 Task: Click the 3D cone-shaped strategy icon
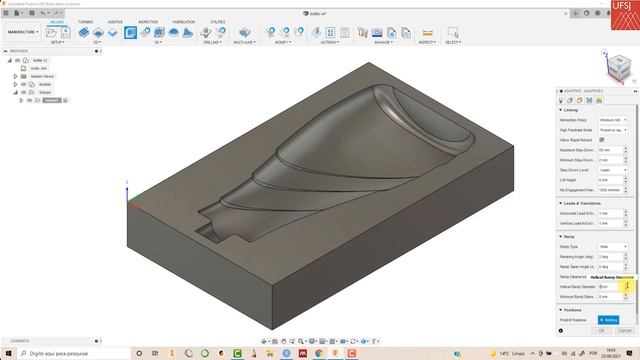[188, 32]
